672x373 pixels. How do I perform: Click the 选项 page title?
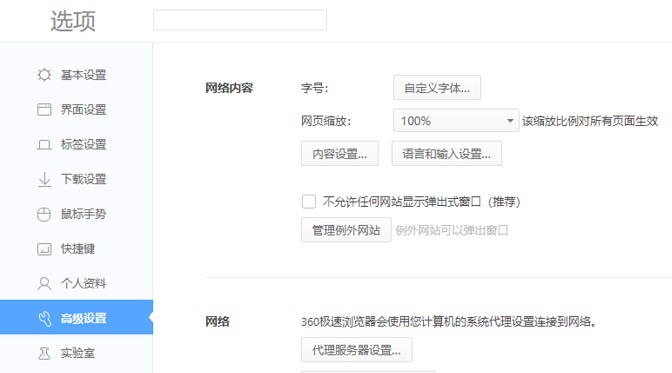pyautogui.click(x=73, y=21)
